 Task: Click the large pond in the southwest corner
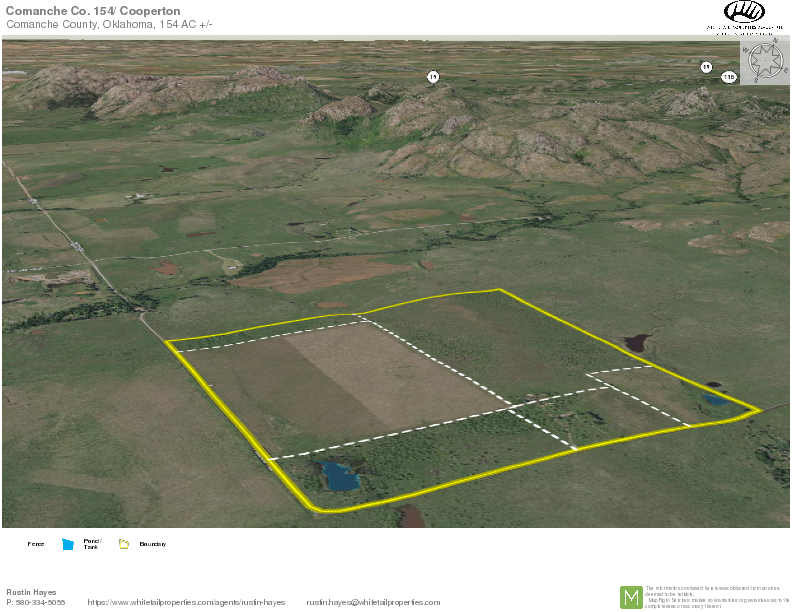coord(340,476)
